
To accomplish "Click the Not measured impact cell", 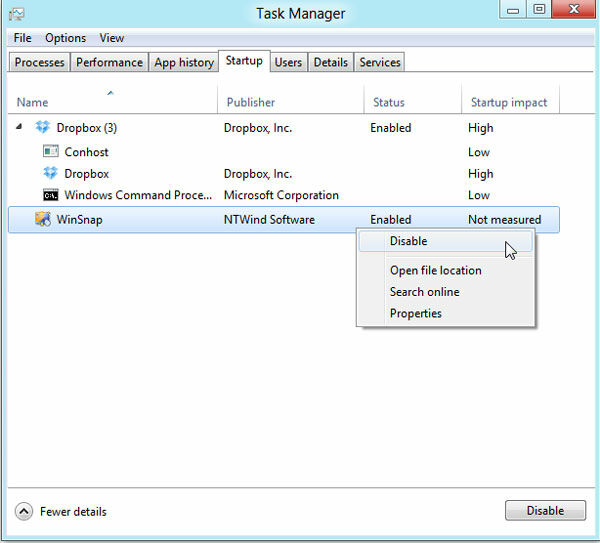I will [504, 220].
